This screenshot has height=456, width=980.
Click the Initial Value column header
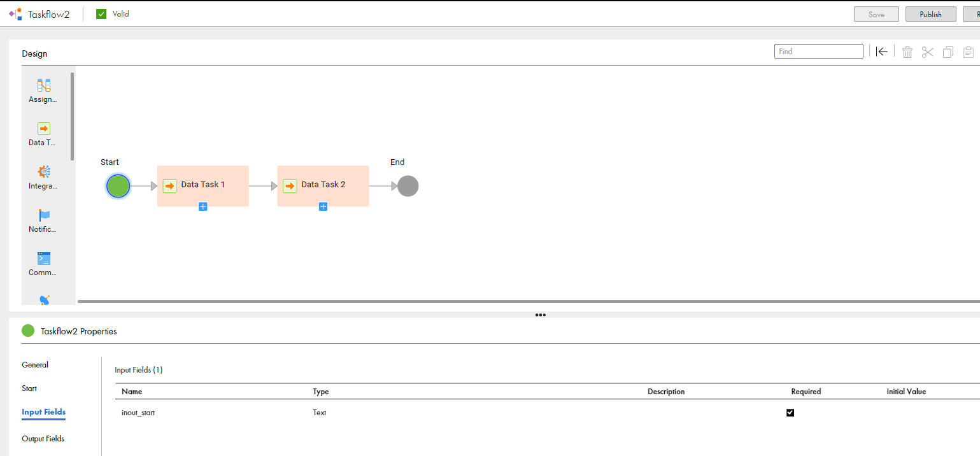(x=906, y=392)
